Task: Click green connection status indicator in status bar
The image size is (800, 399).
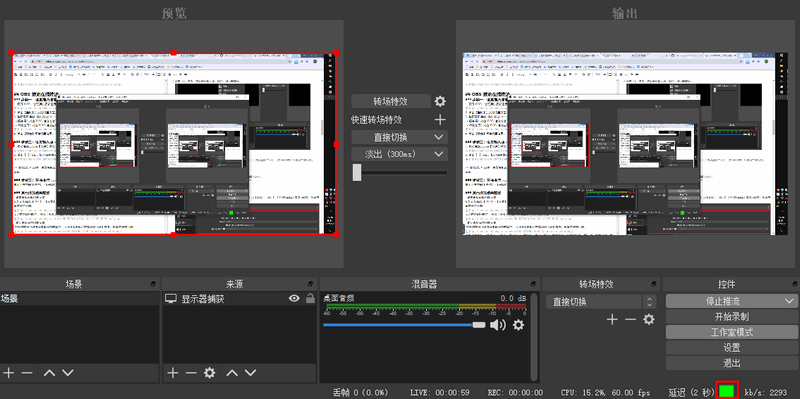Action: tap(727, 391)
